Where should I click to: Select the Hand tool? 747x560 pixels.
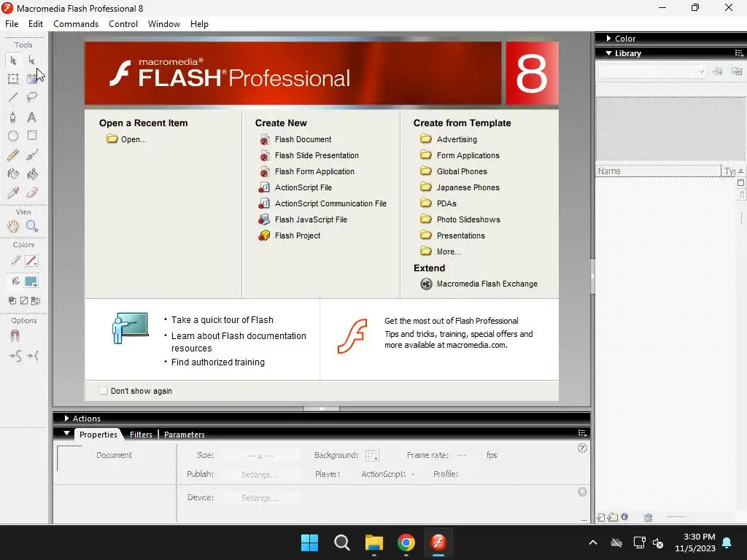click(x=13, y=226)
